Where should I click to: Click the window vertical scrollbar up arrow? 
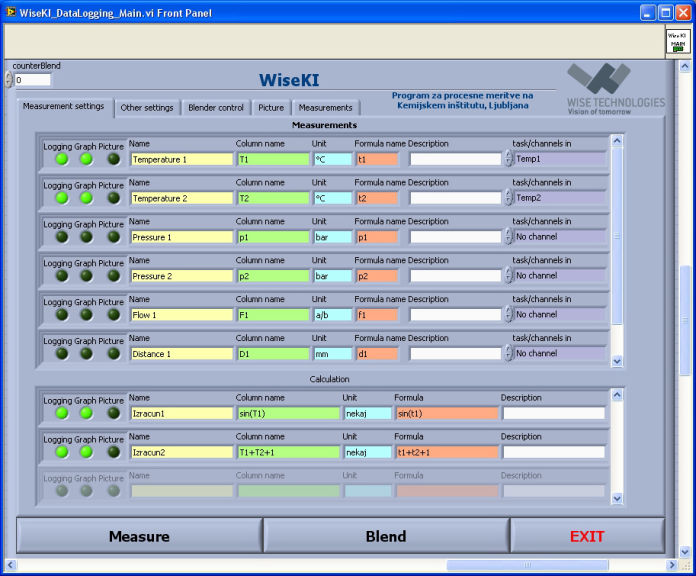[685, 67]
